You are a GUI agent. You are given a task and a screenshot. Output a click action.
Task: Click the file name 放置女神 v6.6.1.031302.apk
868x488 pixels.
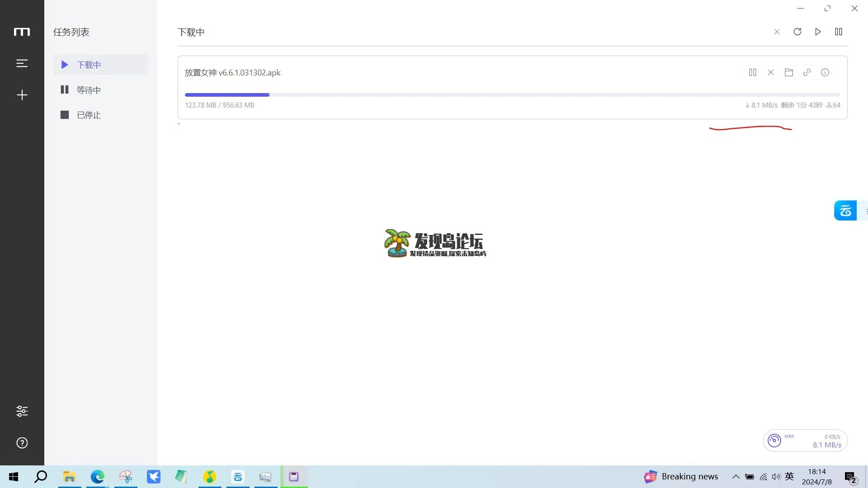[x=232, y=73]
